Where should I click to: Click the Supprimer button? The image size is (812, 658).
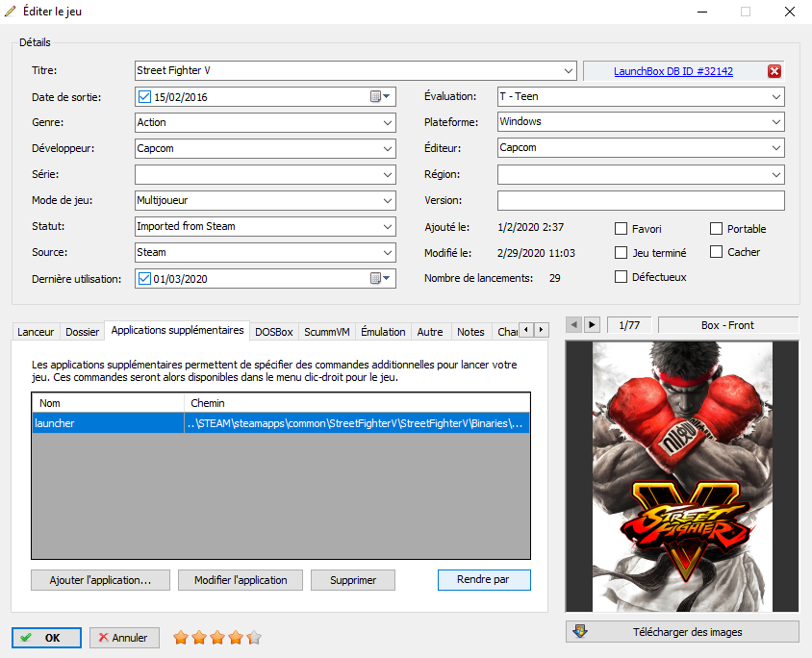click(353, 580)
